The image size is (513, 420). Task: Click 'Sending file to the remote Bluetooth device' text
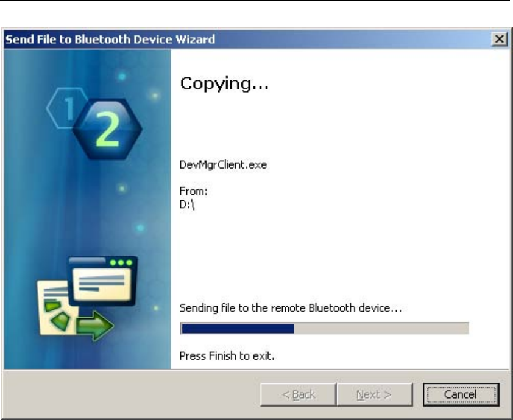291,308
